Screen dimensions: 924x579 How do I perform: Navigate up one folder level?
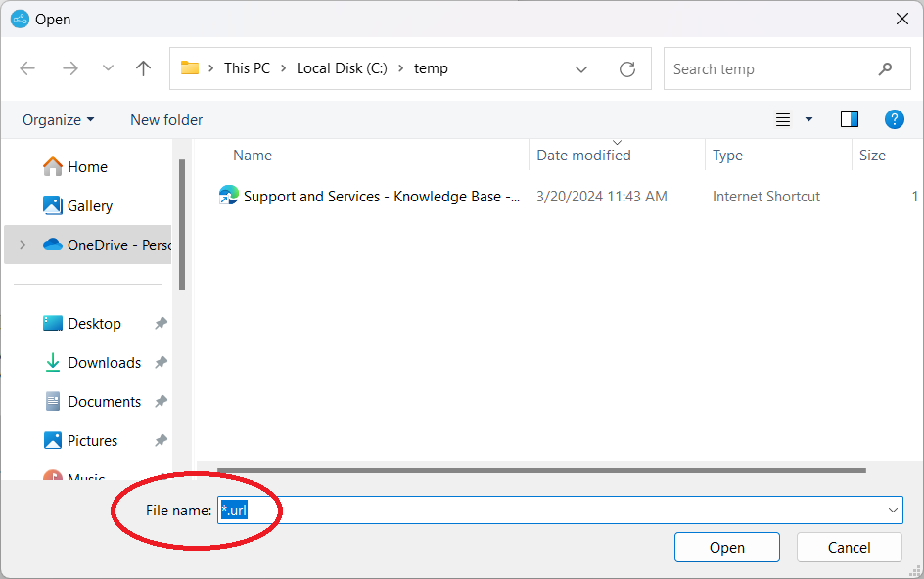click(x=143, y=67)
